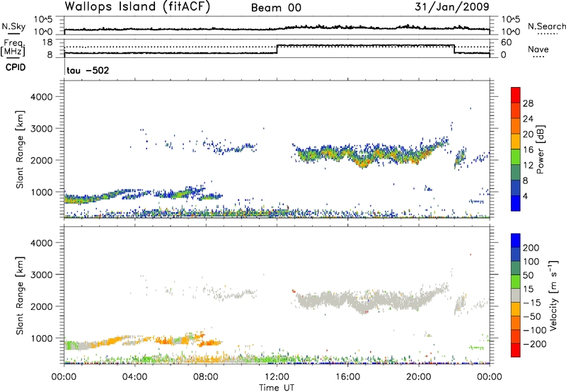The image size is (566, 392).
Task: Click the blue bottom segment of the Power colorbar
Action: point(516,203)
